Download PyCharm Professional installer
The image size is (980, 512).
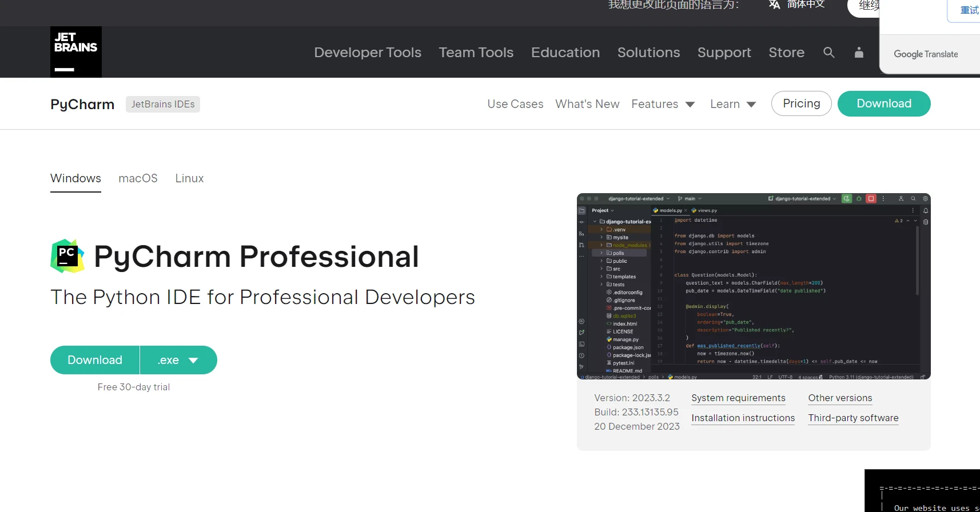point(95,360)
